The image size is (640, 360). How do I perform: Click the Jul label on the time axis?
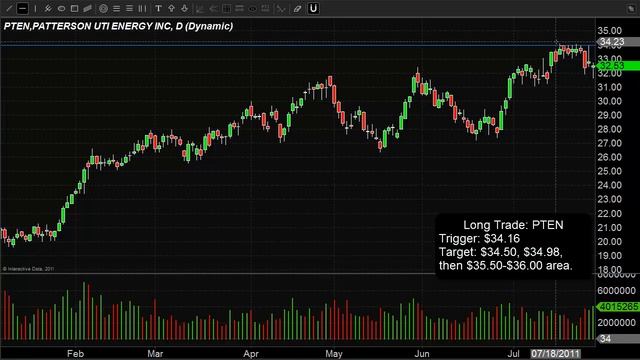coord(513,353)
